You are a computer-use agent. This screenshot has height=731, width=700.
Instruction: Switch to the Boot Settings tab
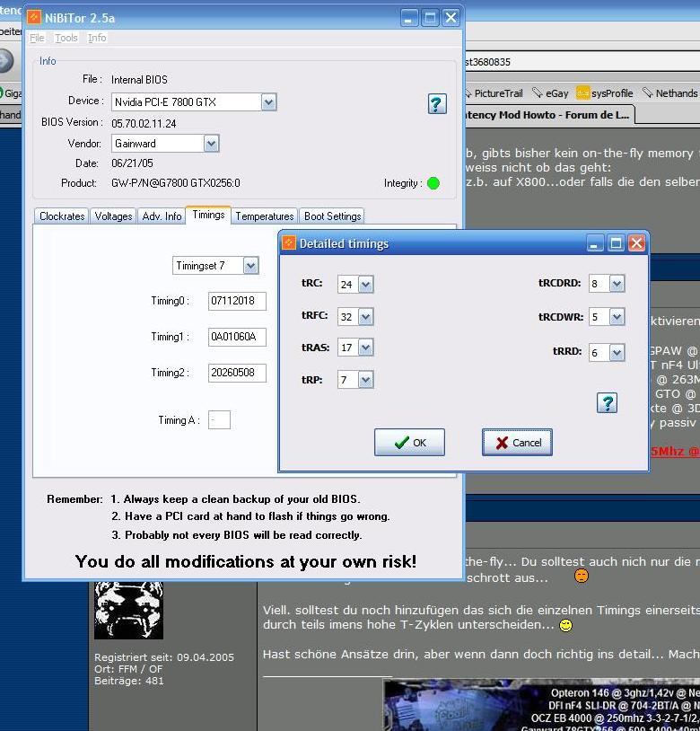pos(333,216)
